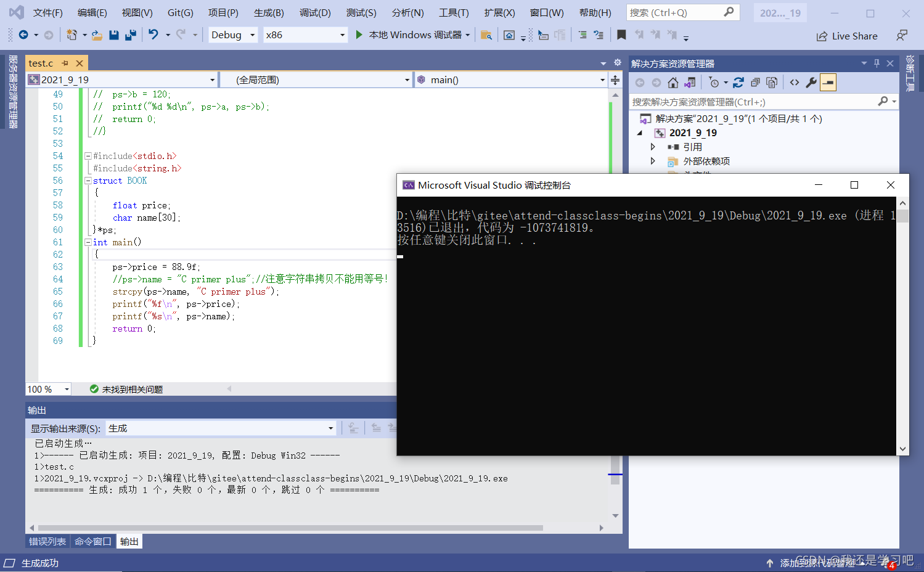Pin the Solution Explorer panel
The width and height of the screenshot is (924, 572).
tap(877, 63)
